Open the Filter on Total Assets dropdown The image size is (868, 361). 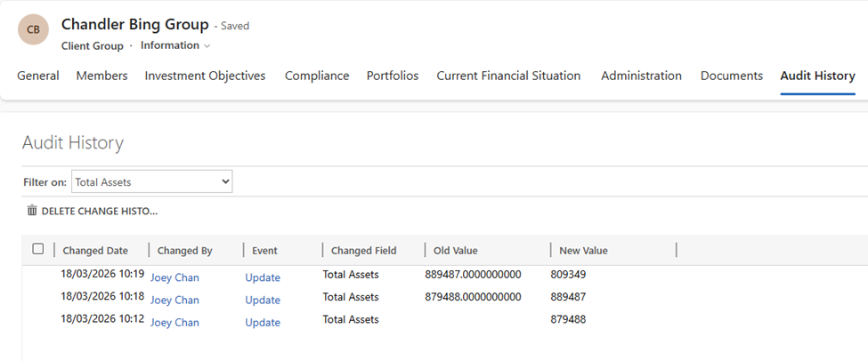click(151, 181)
